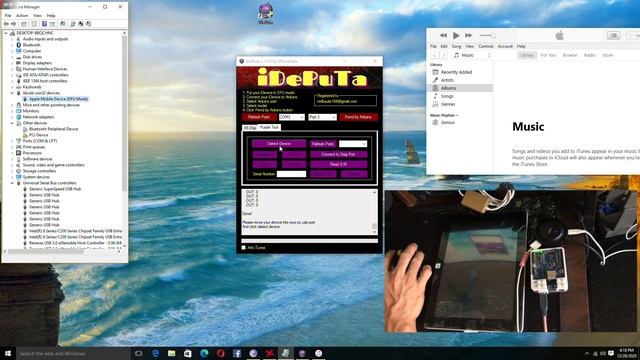Click the Detect Device button
Viewport: 640px width, 360px height.
pyautogui.click(x=279, y=144)
